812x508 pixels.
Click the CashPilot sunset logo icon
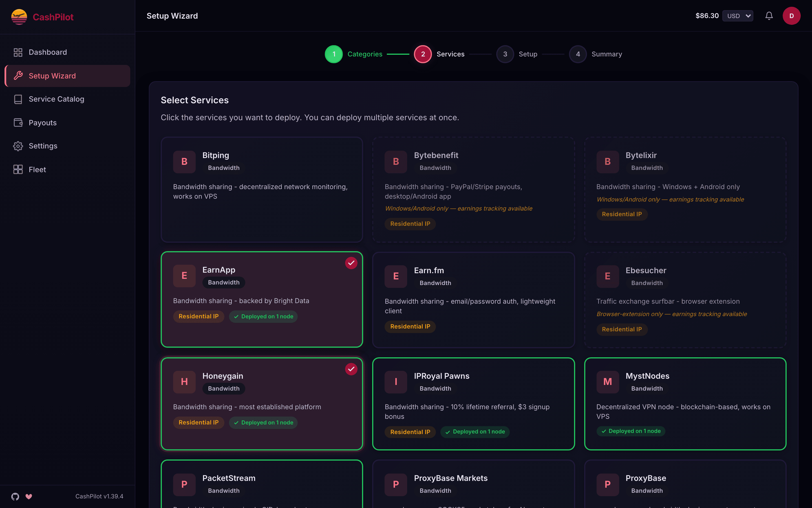19,17
